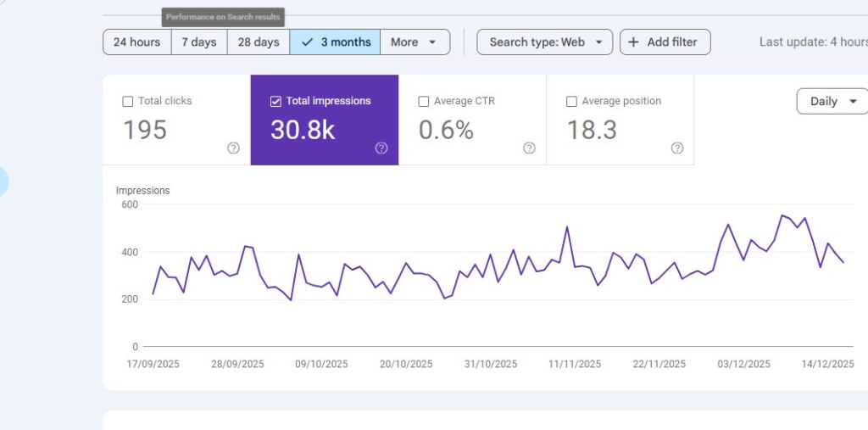
Task: Click the Performance on Search results tooltip
Action: point(223,17)
